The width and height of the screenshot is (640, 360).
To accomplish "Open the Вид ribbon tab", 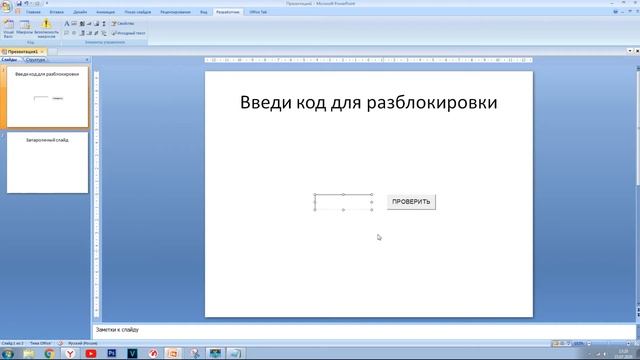I will (x=204, y=12).
